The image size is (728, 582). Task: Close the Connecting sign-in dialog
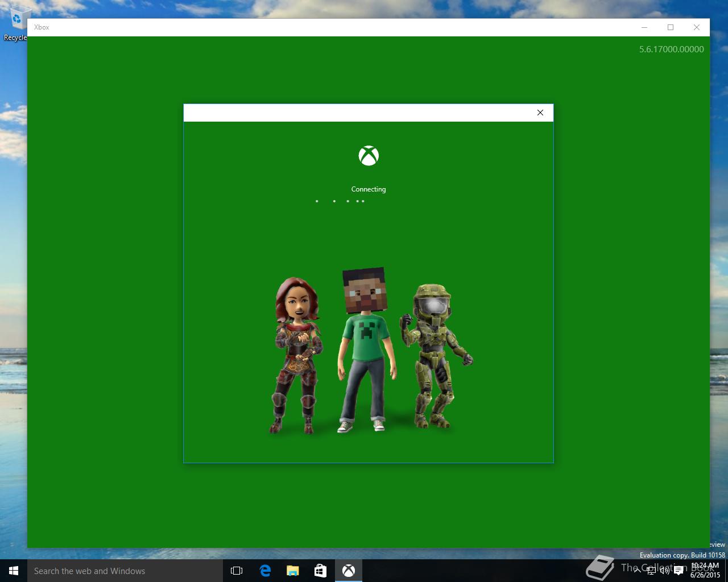click(540, 113)
